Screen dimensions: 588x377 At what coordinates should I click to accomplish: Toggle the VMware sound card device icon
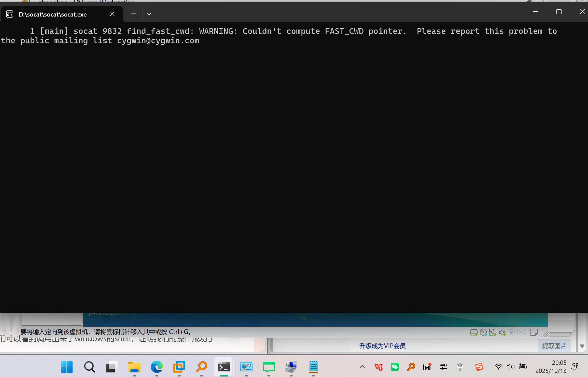(502, 332)
